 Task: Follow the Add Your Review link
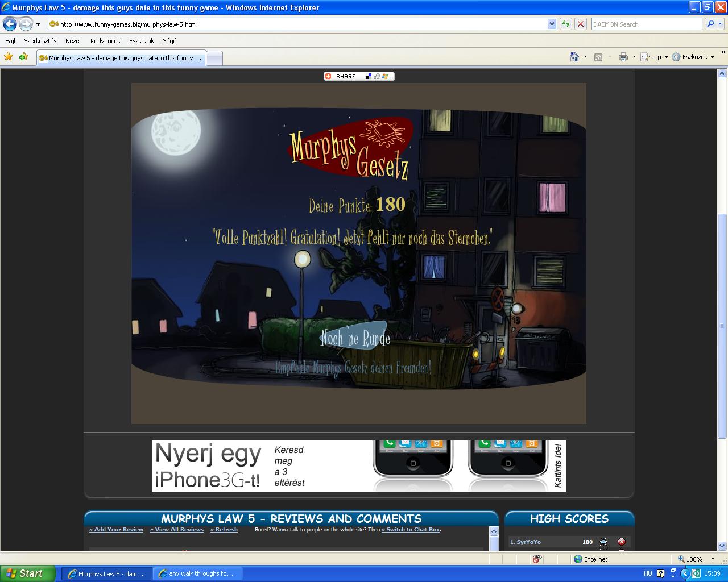(x=116, y=529)
